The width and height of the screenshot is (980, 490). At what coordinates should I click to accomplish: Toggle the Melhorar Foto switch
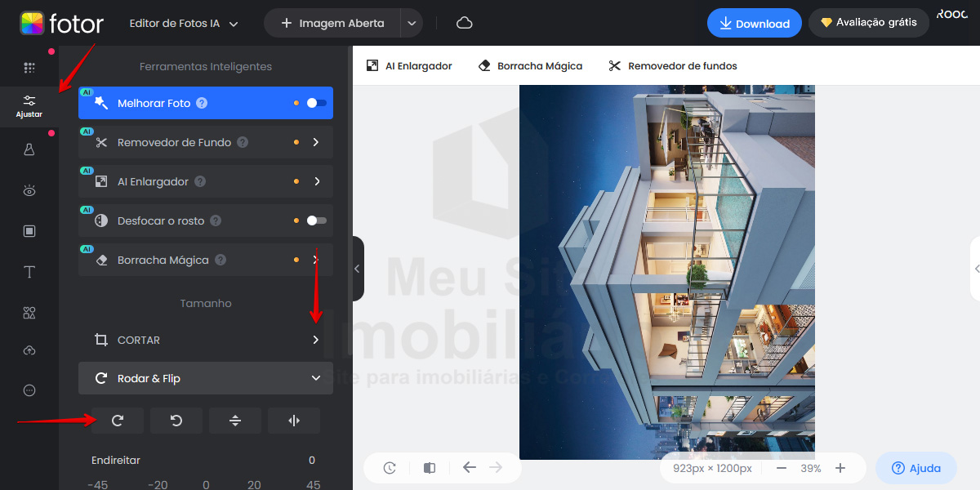[x=316, y=103]
